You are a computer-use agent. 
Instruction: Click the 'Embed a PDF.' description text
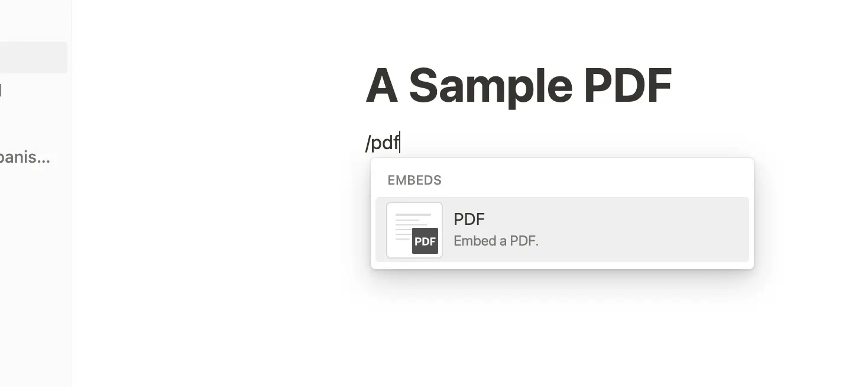pyautogui.click(x=495, y=240)
